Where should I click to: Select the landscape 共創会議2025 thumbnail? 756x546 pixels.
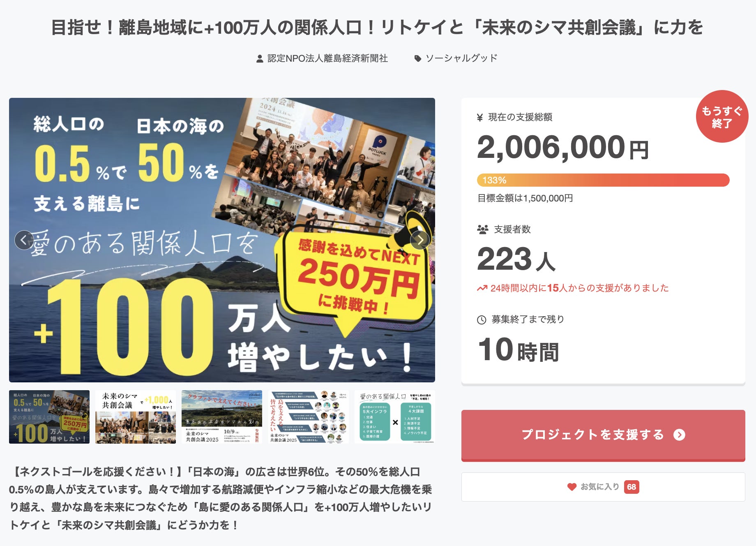pos(222,417)
